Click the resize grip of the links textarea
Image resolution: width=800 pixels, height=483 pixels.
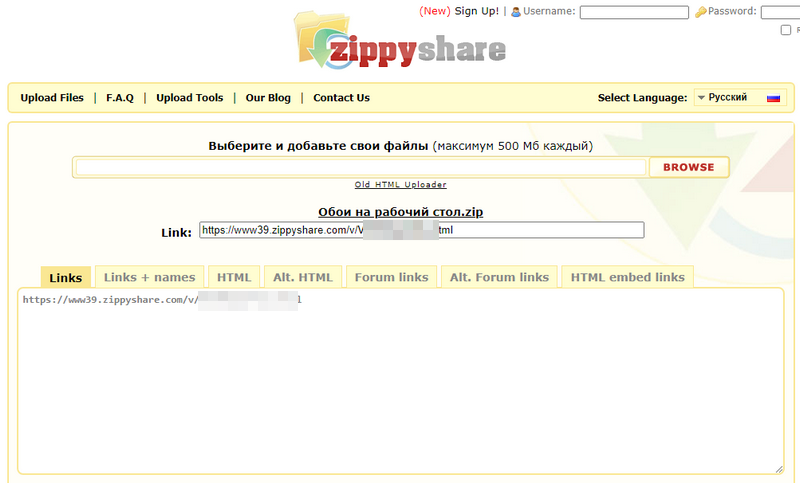[x=779, y=469]
